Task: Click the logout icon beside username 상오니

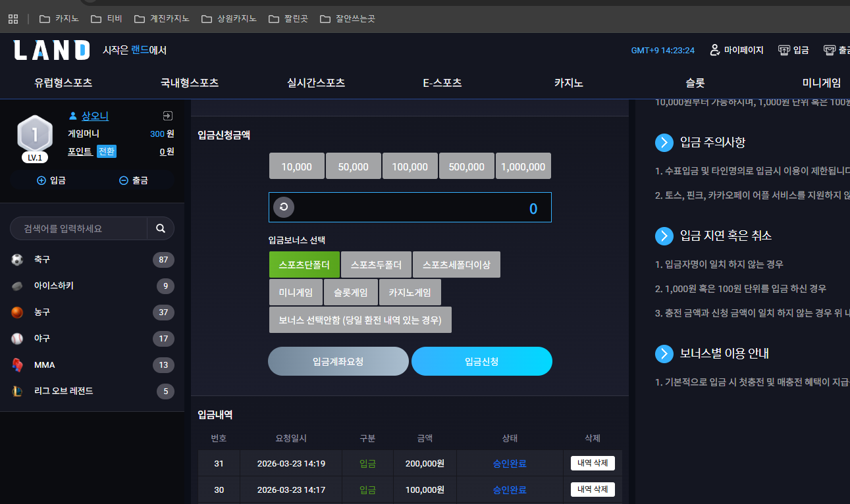Action: point(168,116)
